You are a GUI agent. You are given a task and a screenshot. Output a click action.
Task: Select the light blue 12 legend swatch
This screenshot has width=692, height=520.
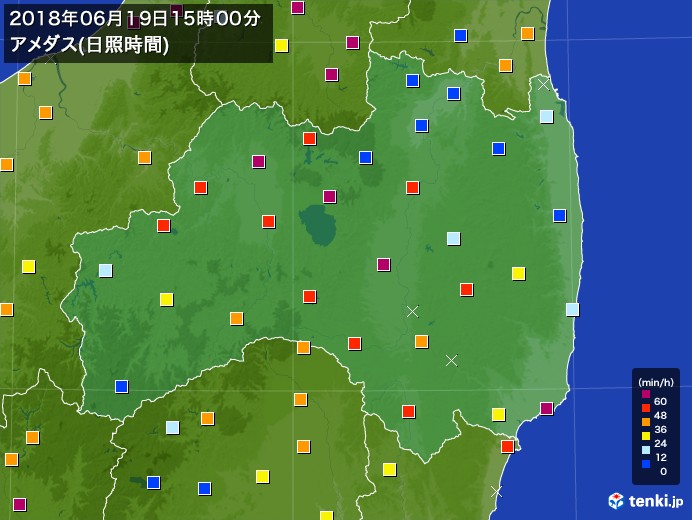tap(646, 450)
